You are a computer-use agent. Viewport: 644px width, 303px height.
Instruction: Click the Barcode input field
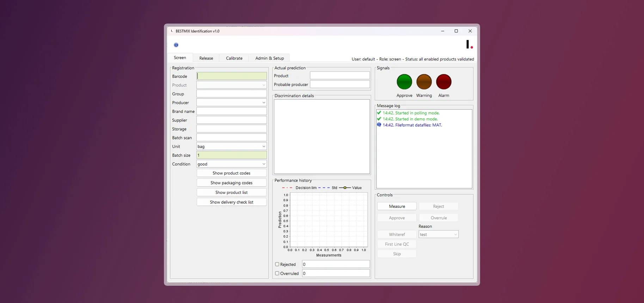[x=232, y=76]
